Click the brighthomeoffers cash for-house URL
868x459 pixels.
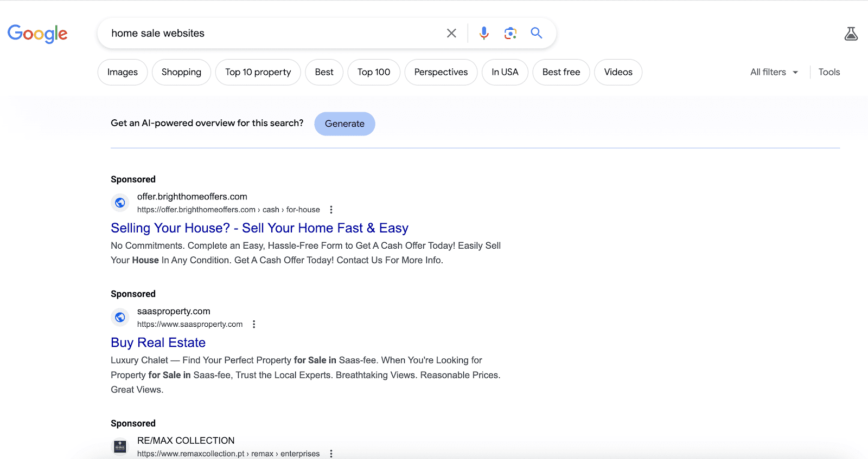click(228, 210)
